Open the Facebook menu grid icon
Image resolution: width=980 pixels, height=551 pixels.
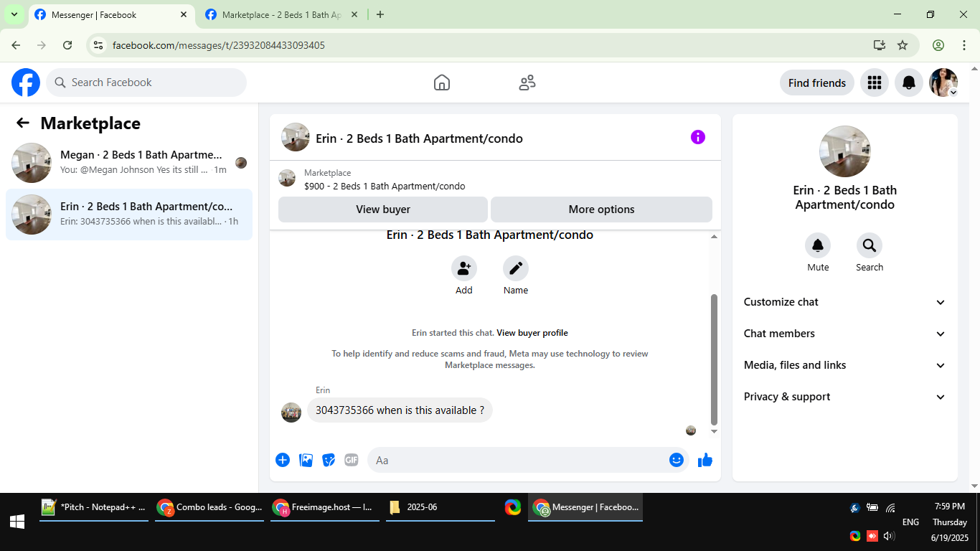875,83
